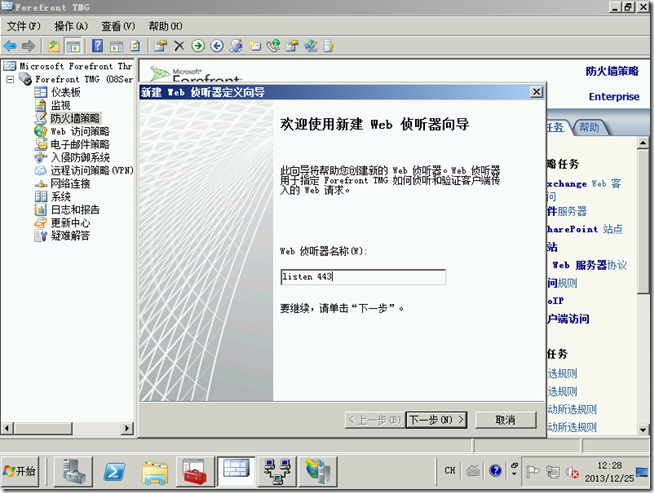Click the SharePoint 站点 task link

pos(585,229)
